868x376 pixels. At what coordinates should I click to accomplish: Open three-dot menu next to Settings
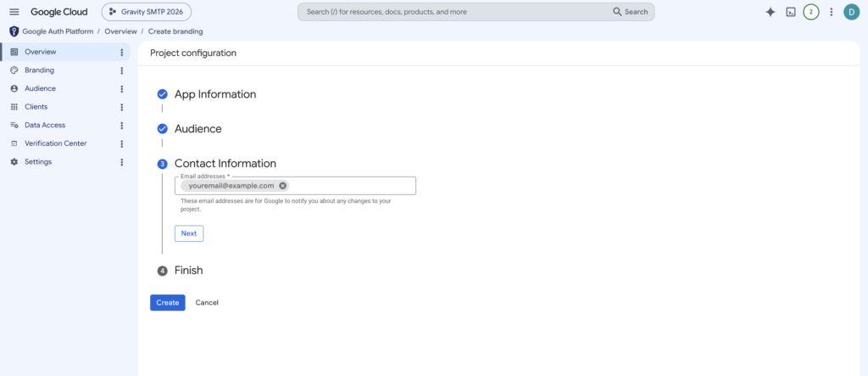point(122,162)
